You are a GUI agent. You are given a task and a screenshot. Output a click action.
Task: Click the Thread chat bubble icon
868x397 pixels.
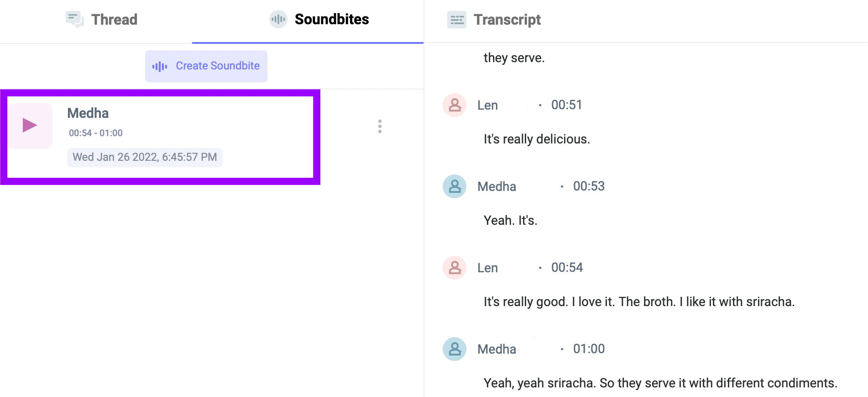pyautogui.click(x=74, y=20)
